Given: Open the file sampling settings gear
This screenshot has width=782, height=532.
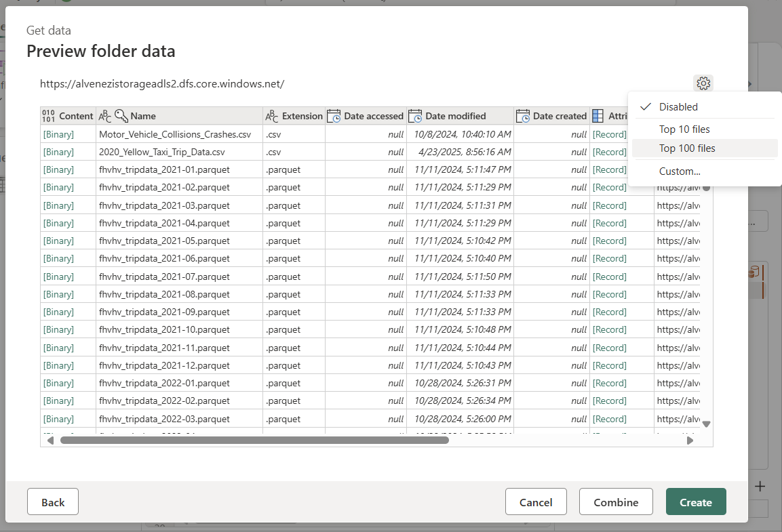Looking at the screenshot, I should 703,83.
